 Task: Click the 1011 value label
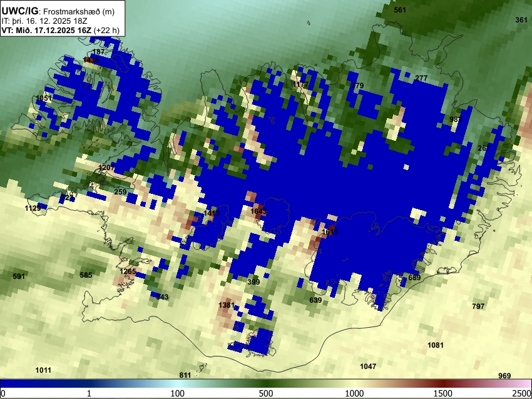click(43, 370)
